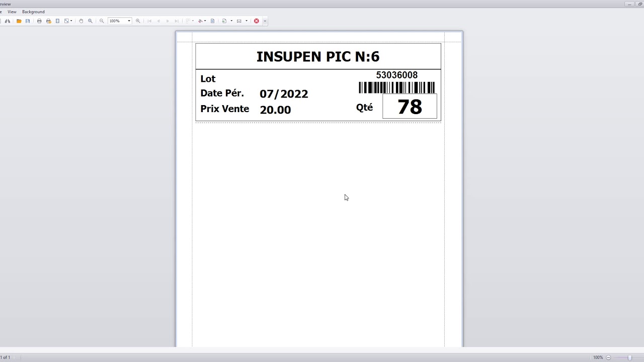This screenshot has height=362, width=644.
Task: Go to the next page
Action: (x=168, y=21)
